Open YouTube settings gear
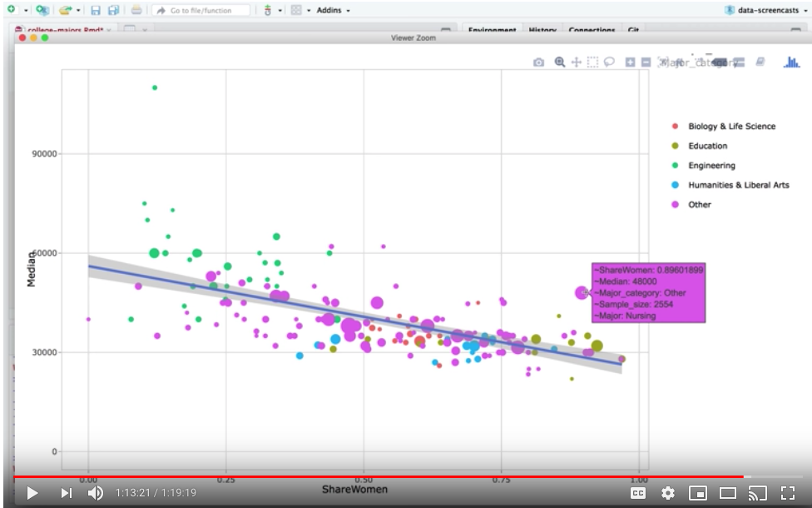The height and width of the screenshot is (508, 812). point(667,493)
